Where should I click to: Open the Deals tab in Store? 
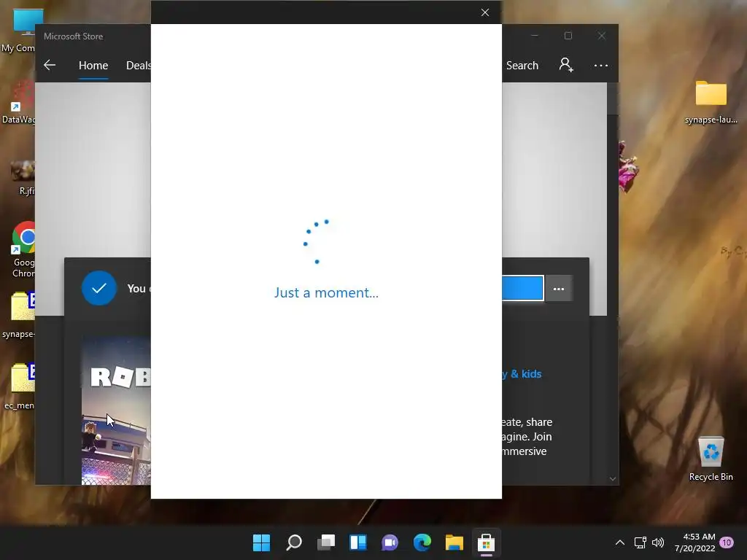[138, 65]
